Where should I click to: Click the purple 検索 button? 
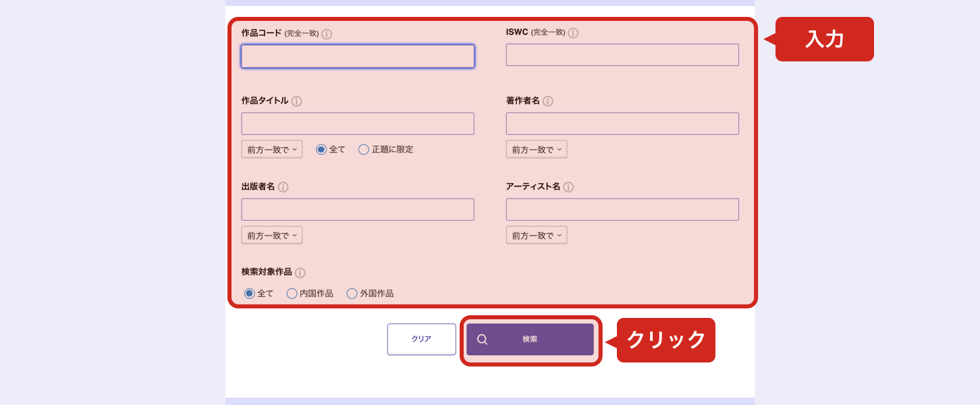click(x=530, y=340)
